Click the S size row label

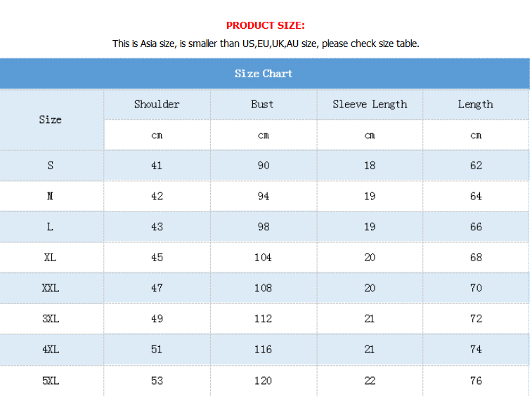click(50, 166)
